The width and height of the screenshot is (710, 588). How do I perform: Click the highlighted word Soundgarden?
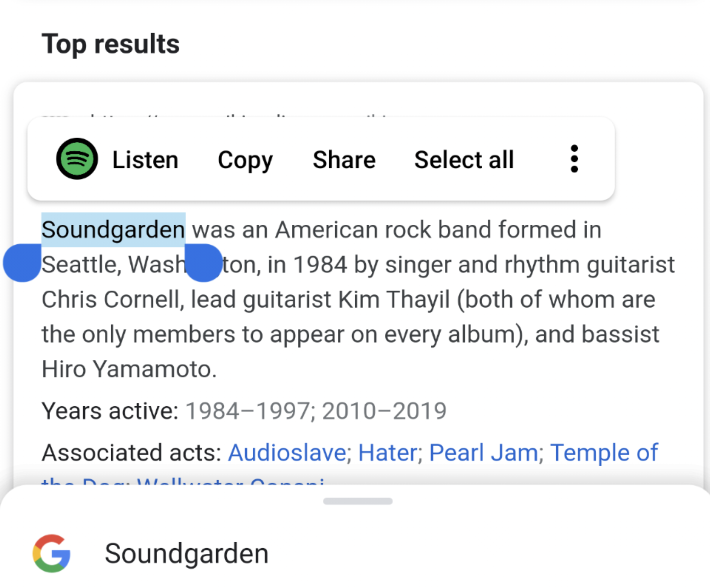click(113, 230)
